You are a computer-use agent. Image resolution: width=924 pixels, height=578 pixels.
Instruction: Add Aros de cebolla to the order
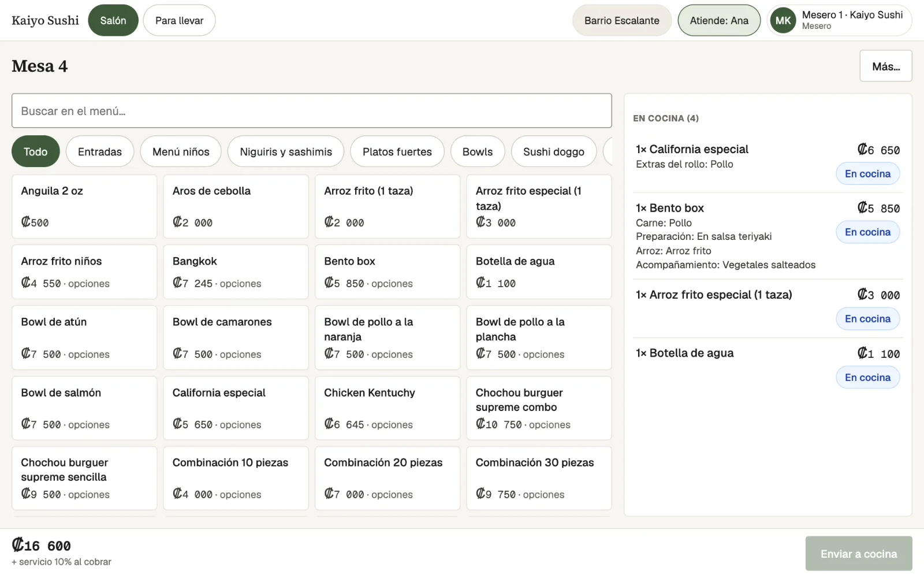click(236, 206)
